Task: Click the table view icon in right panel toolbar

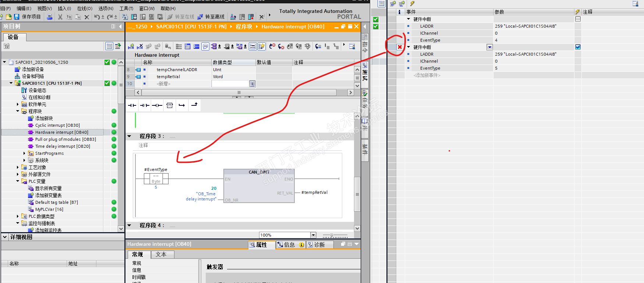Action: 382,4
